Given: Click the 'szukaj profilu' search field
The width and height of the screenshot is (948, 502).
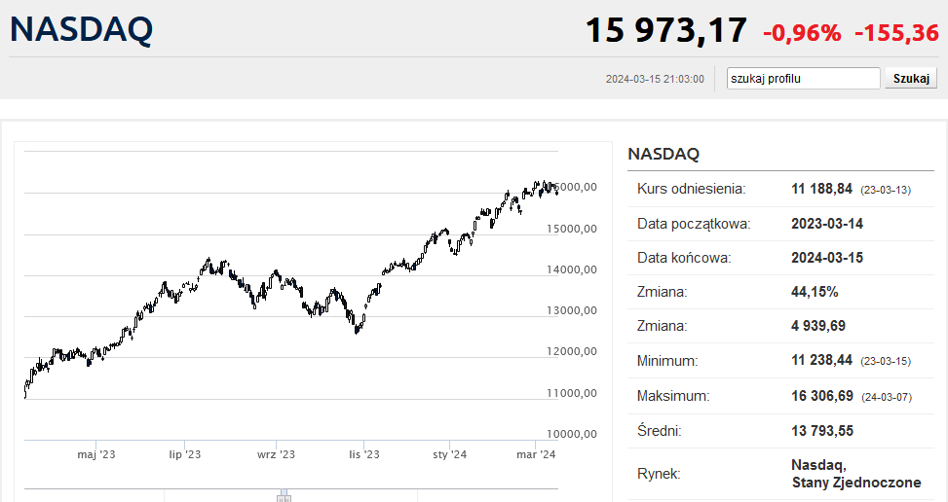Looking at the screenshot, I should [803, 79].
